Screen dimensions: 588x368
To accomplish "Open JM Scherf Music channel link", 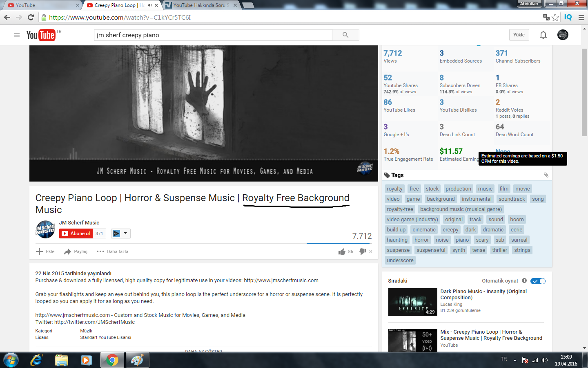I will click(x=79, y=222).
